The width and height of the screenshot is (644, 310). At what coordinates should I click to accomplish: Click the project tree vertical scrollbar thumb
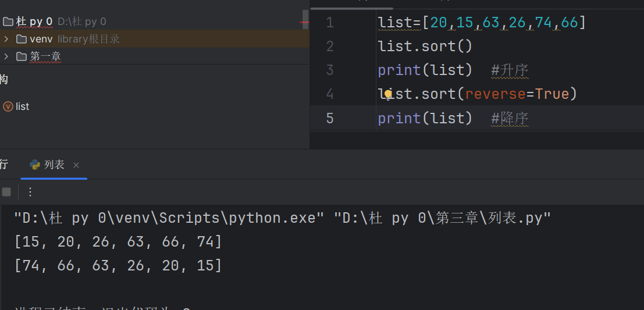pos(306,23)
